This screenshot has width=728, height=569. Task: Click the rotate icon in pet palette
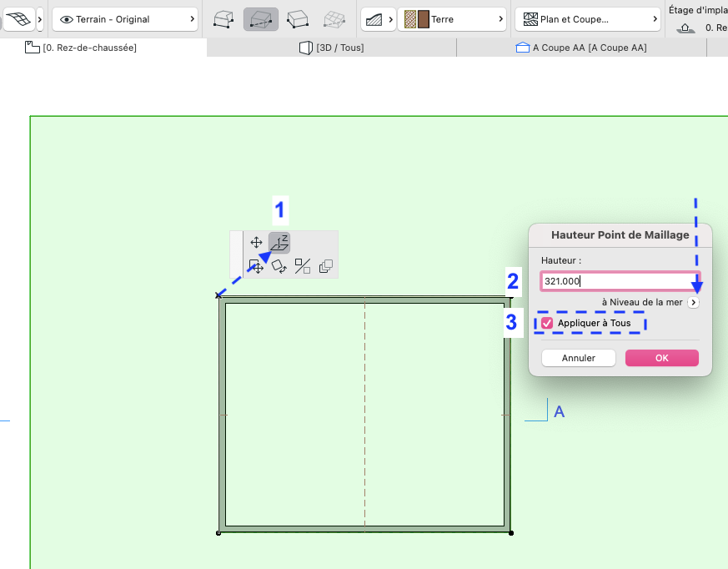pyautogui.click(x=279, y=267)
